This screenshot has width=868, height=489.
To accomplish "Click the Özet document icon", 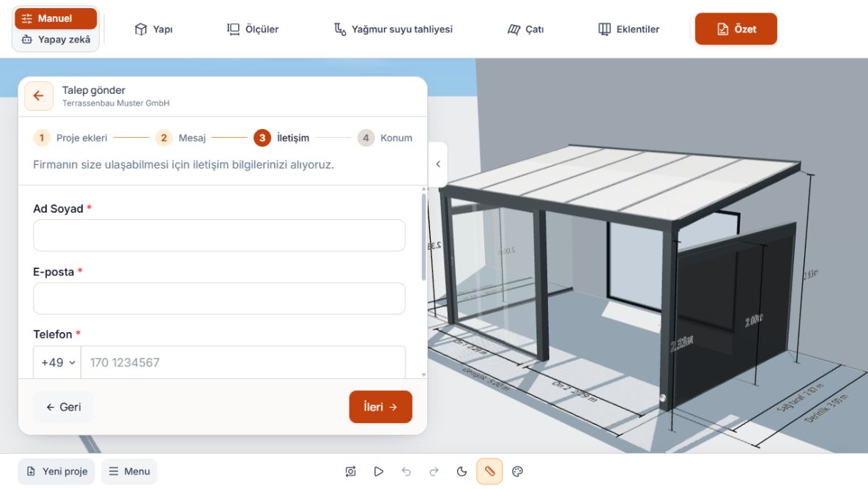I will click(722, 29).
